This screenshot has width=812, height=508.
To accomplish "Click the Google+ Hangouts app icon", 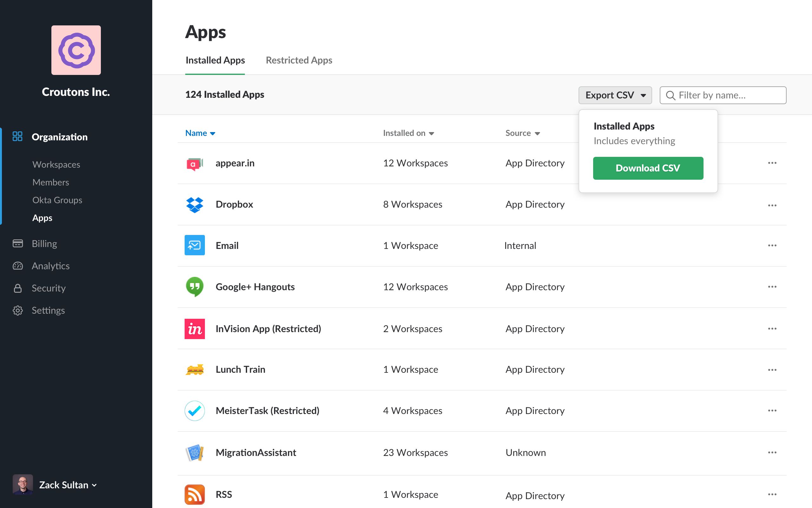I will tap(195, 287).
